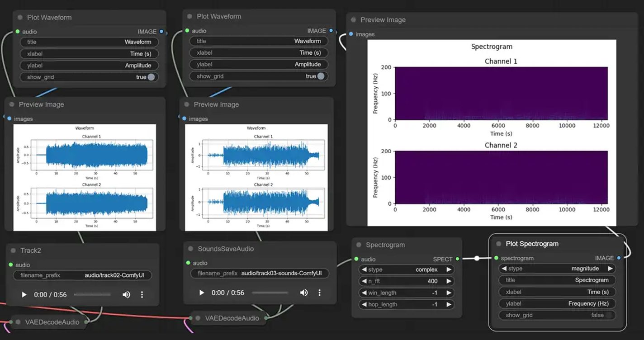Click the Spectrogram SPECT output port
The image size is (644, 340).
pyautogui.click(x=458, y=259)
